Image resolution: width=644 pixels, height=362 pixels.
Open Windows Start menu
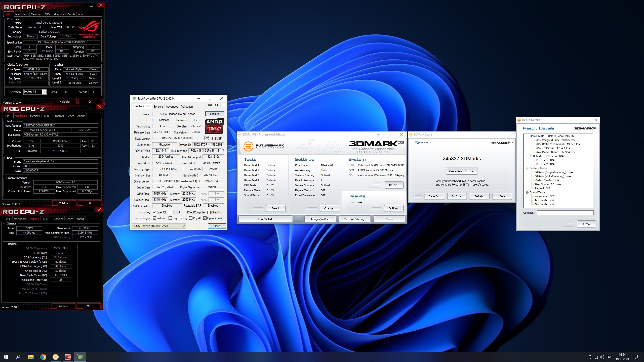coord(6,357)
